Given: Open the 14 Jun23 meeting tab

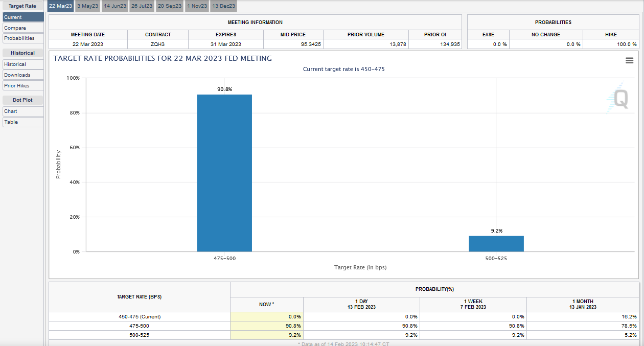Looking at the screenshot, I should click(114, 6).
